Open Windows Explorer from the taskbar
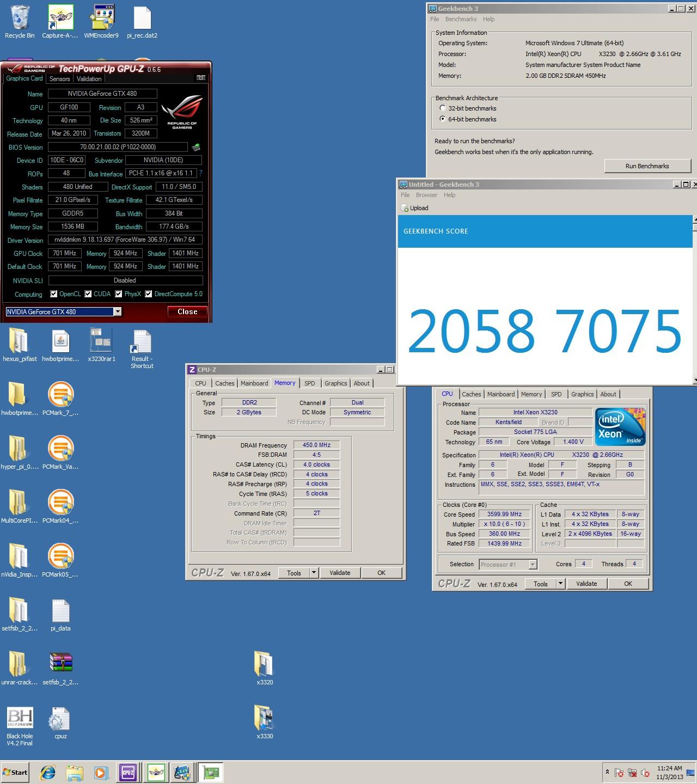The width and height of the screenshot is (697, 784). coord(75,772)
